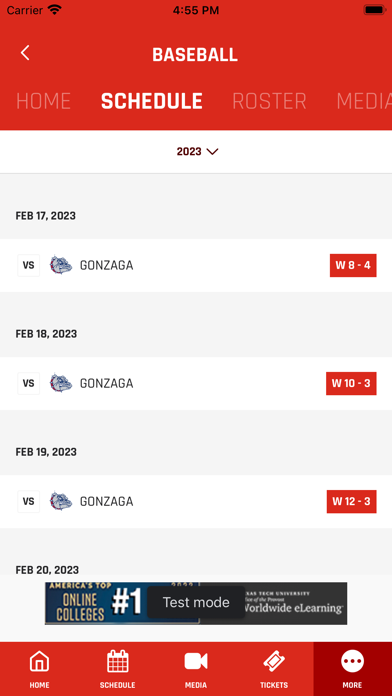392x696 pixels.
Task: Tap the Worldwide eLearning ad banner
Action: 196,603
